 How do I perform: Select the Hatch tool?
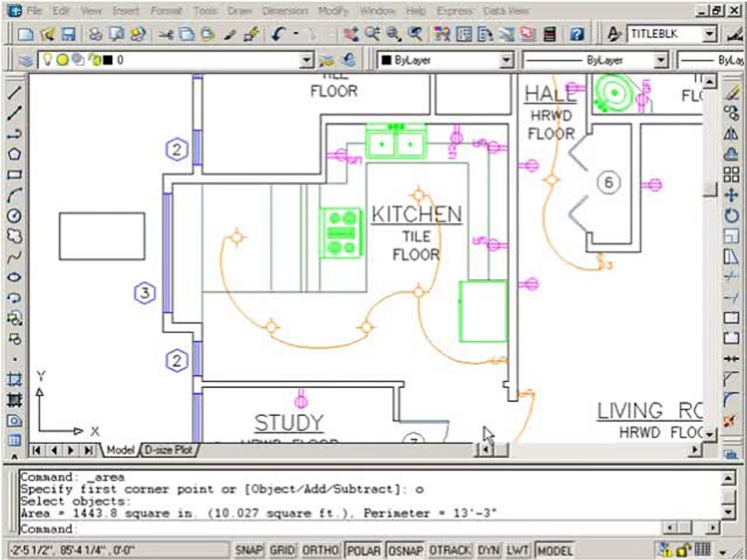[x=14, y=380]
